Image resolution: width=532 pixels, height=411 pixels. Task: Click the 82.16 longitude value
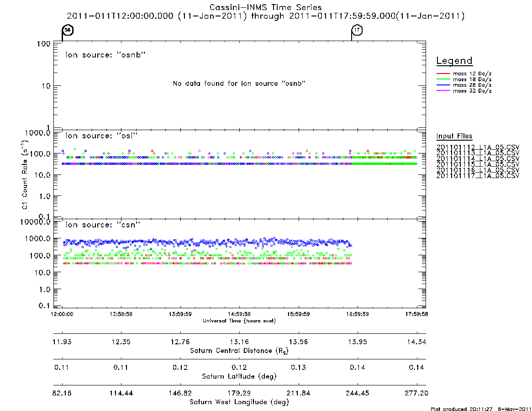(x=62, y=393)
